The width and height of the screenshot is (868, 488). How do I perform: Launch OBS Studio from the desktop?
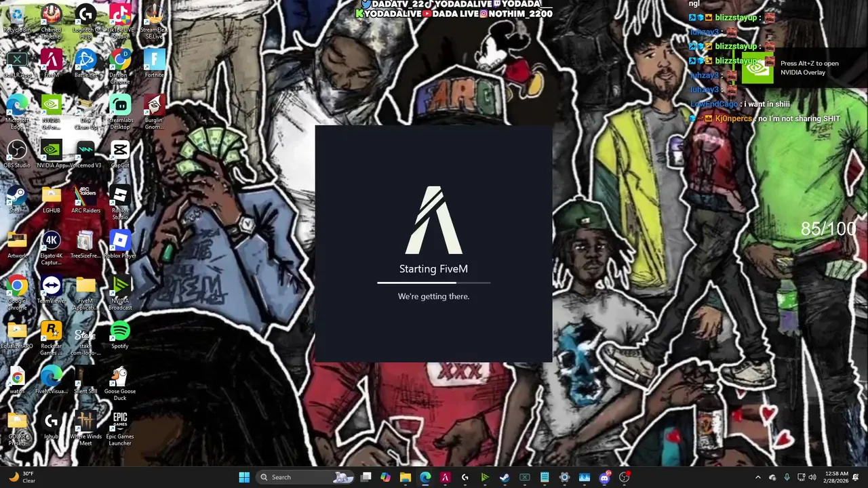pyautogui.click(x=17, y=155)
